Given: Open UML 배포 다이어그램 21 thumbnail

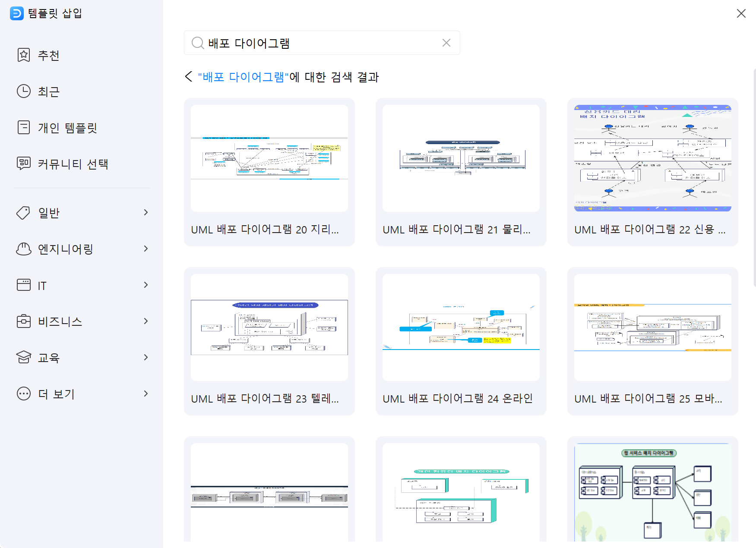Looking at the screenshot, I should [x=461, y=158].
